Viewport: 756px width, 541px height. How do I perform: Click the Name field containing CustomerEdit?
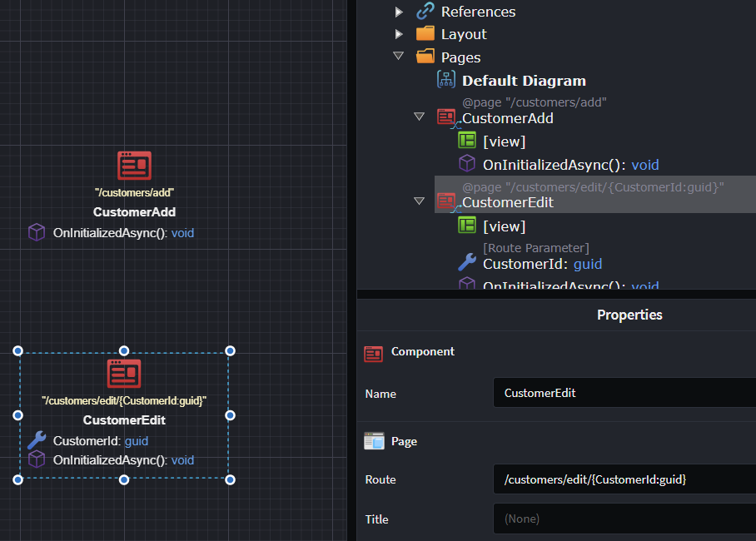pos(624,393)
